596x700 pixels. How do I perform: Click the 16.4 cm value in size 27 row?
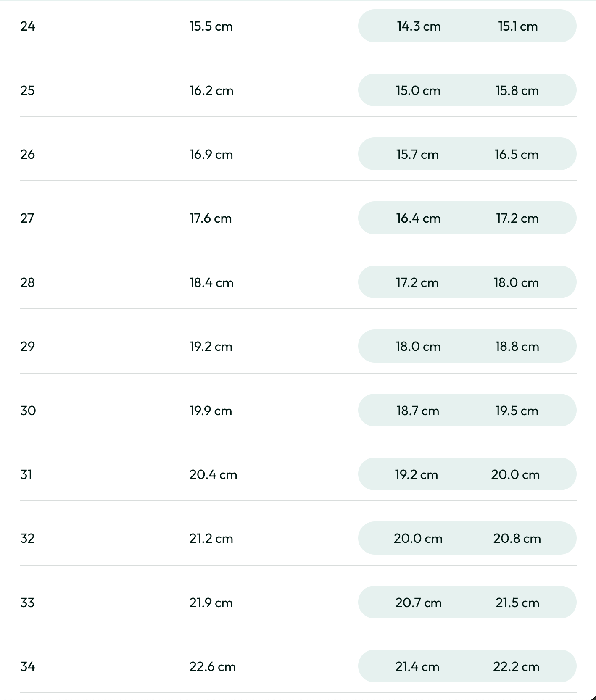pos(418,218)
